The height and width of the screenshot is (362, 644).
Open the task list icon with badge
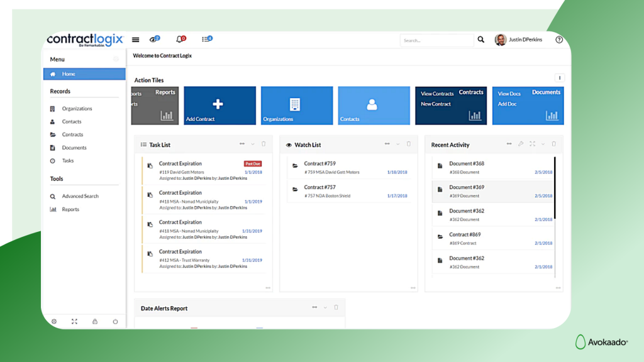coord(206,39)
